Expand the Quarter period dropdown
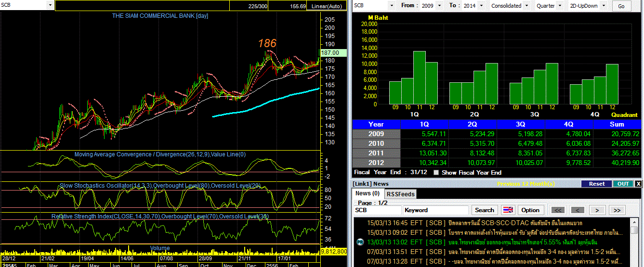 coord(560,6)
